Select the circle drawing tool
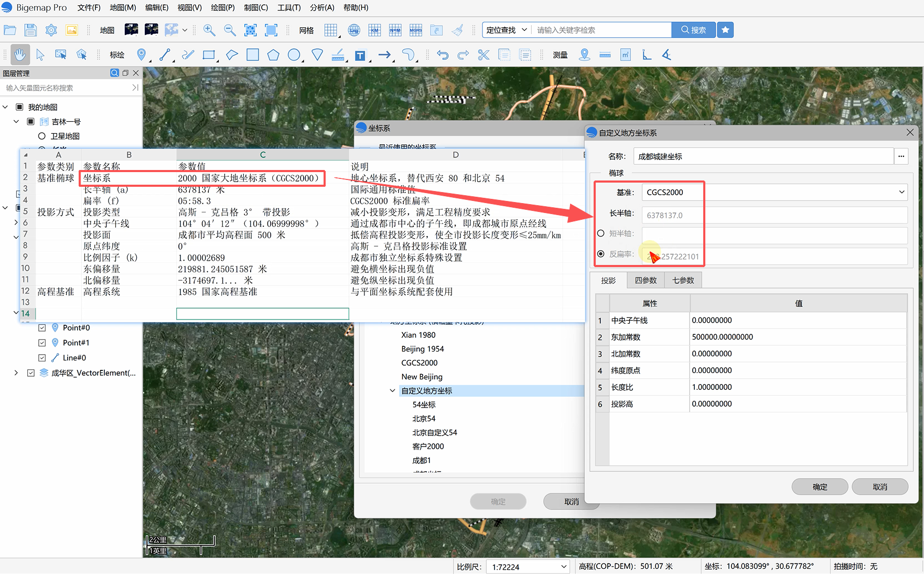 294,55
